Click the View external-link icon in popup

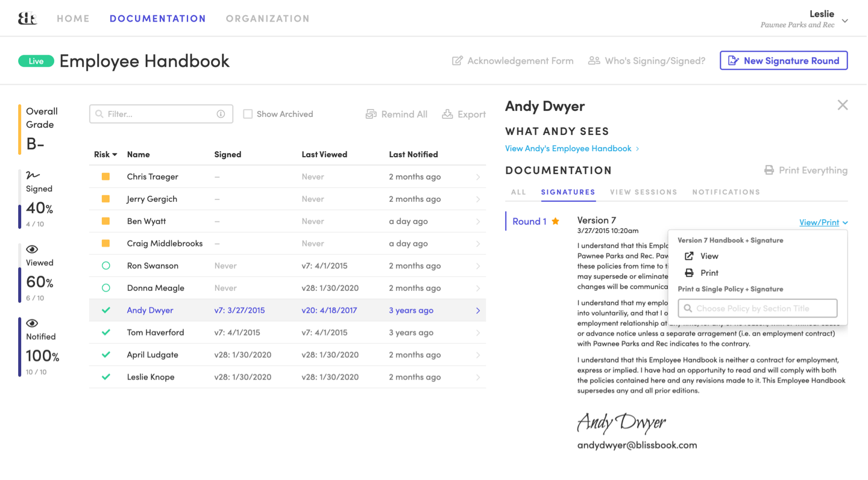(x=689, y=256)
